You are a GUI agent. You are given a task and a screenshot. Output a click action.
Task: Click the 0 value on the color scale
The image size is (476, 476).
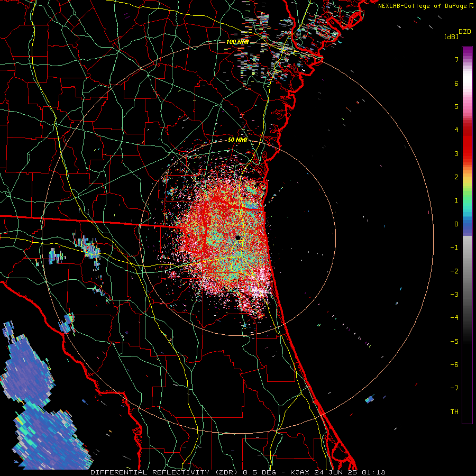point(456,224)
